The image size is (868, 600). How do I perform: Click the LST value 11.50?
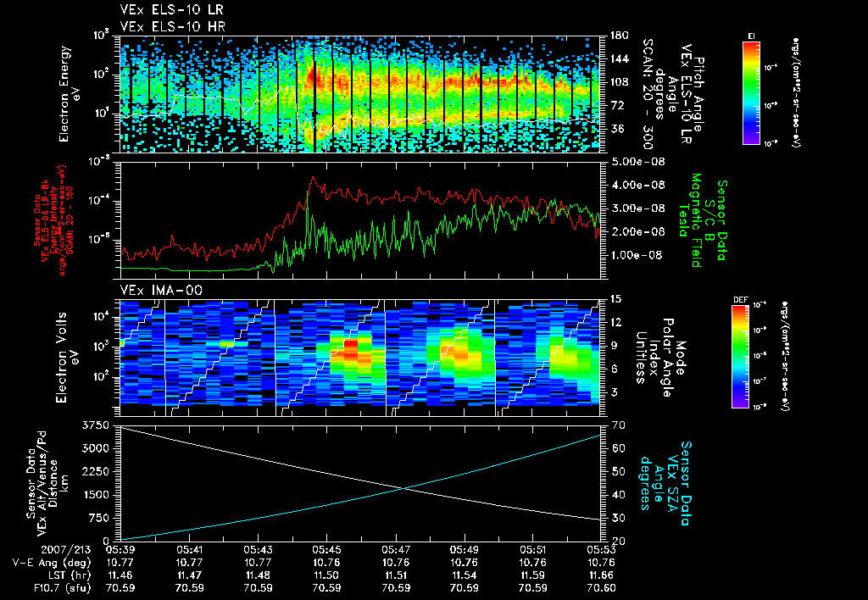[326, 575]
